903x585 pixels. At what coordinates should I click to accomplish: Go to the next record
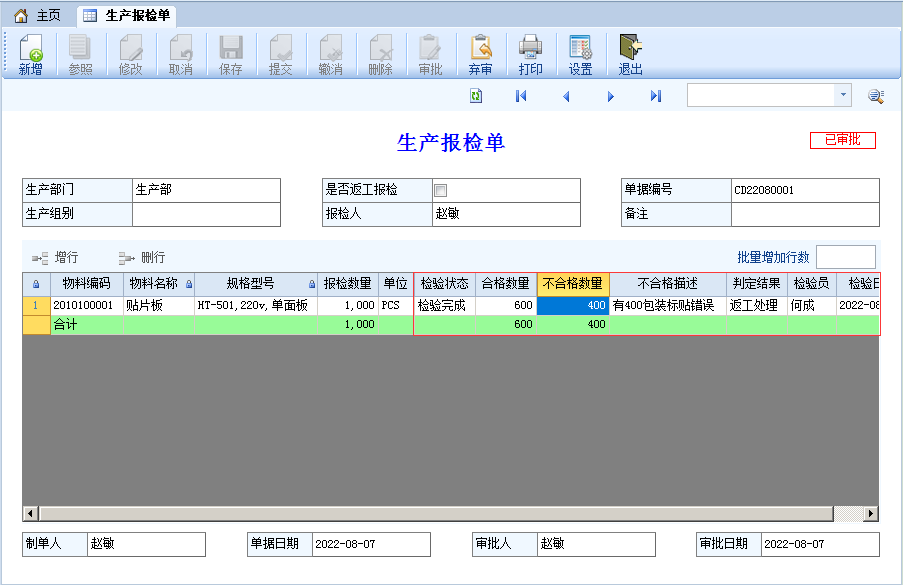[610, 96]
